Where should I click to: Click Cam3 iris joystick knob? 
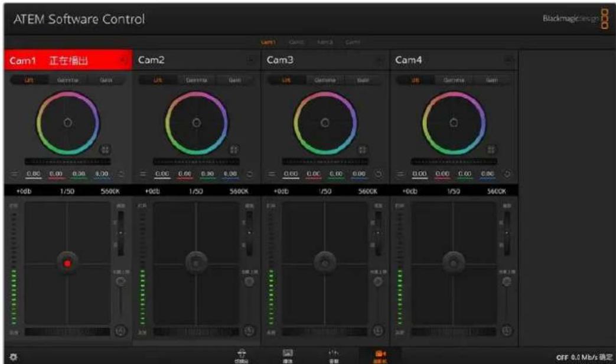324,263
